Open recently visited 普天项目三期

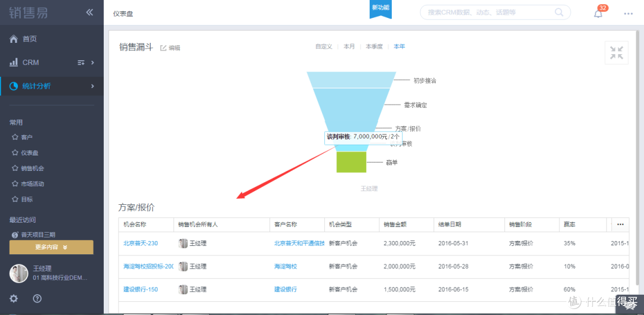pyautogui.click(x=38, y=235)
